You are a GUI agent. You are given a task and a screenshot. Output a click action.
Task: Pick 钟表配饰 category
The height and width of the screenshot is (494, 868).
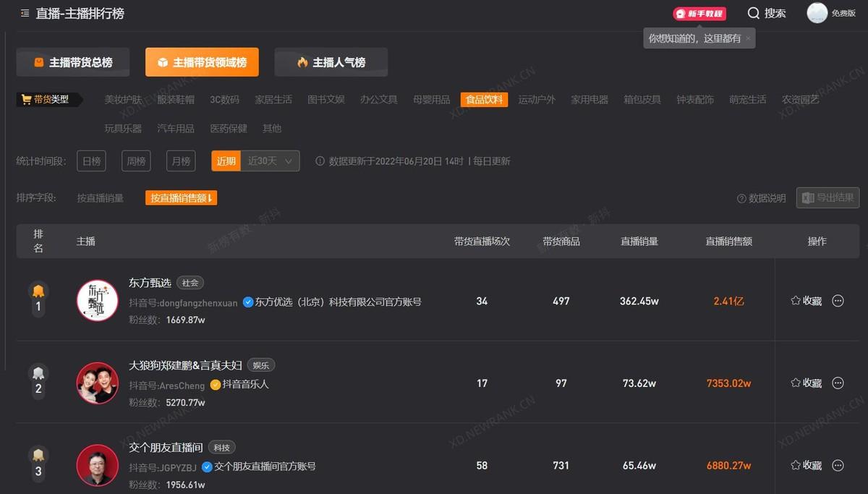click(695, 100)
